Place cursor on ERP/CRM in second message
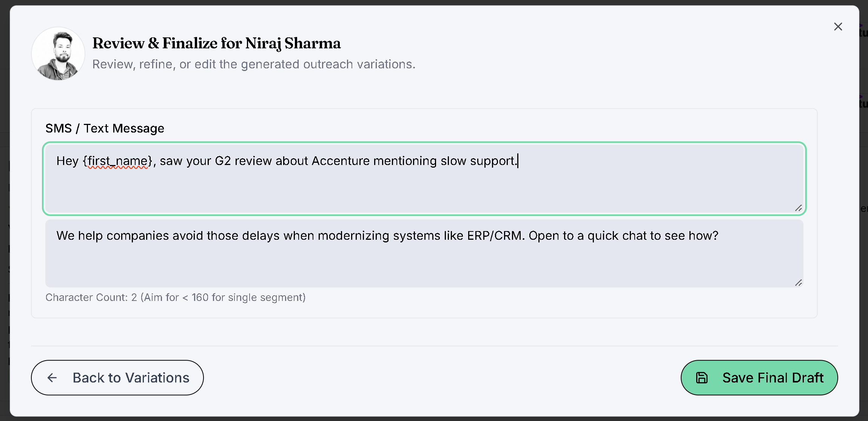868x421 pixels. [x=496, y=236]
